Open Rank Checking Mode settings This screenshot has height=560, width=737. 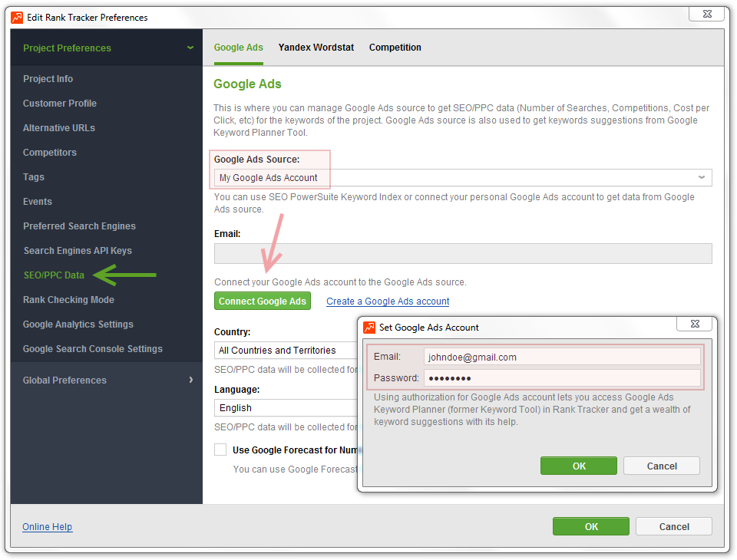pos(68,300)
